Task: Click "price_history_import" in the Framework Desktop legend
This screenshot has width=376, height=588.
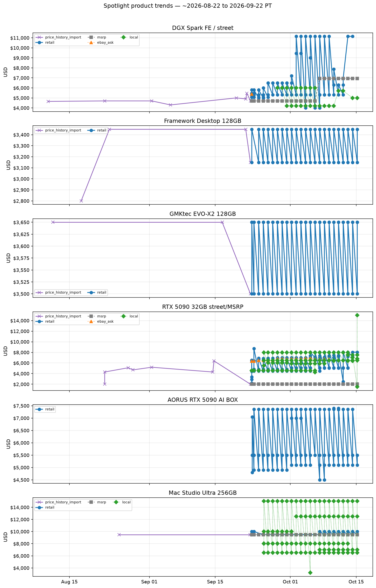Action: [63, 130]
